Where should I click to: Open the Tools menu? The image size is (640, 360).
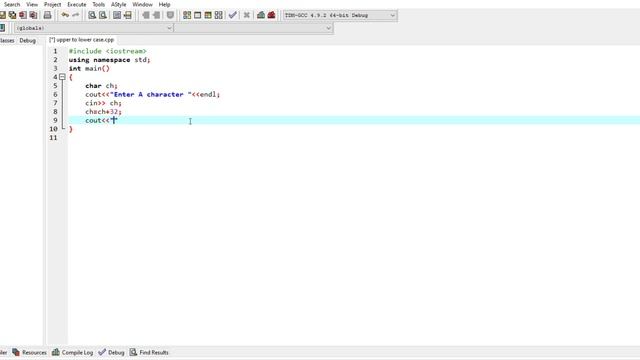tap(98, 4)
